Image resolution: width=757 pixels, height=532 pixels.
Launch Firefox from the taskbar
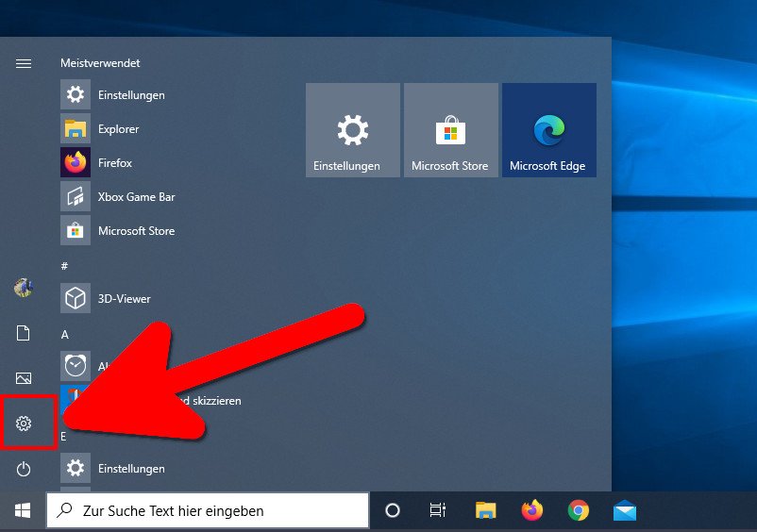(532, 510)
